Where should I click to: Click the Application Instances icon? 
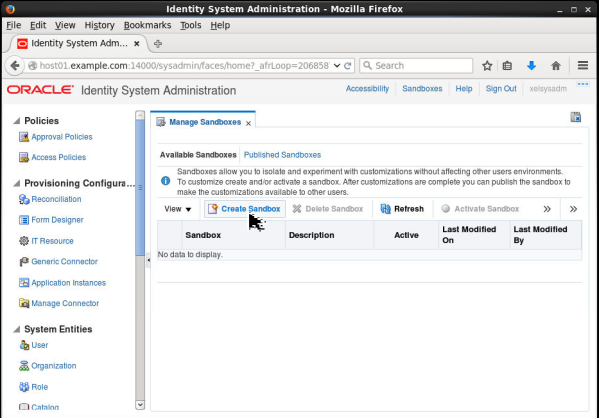(x=24, y=283)
